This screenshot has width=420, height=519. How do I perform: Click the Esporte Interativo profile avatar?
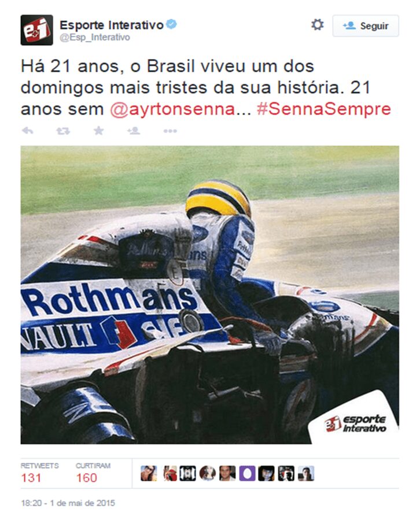37,30
